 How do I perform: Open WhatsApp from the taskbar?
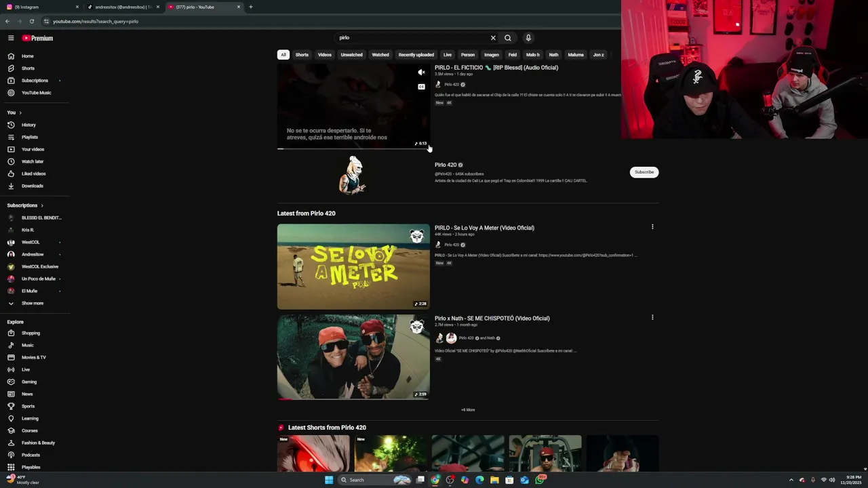[540, 480]
